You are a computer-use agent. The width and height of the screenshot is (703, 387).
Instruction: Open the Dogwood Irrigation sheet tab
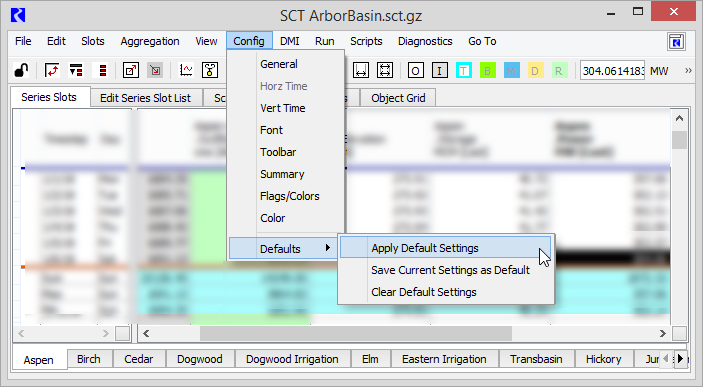coord(292,359)
